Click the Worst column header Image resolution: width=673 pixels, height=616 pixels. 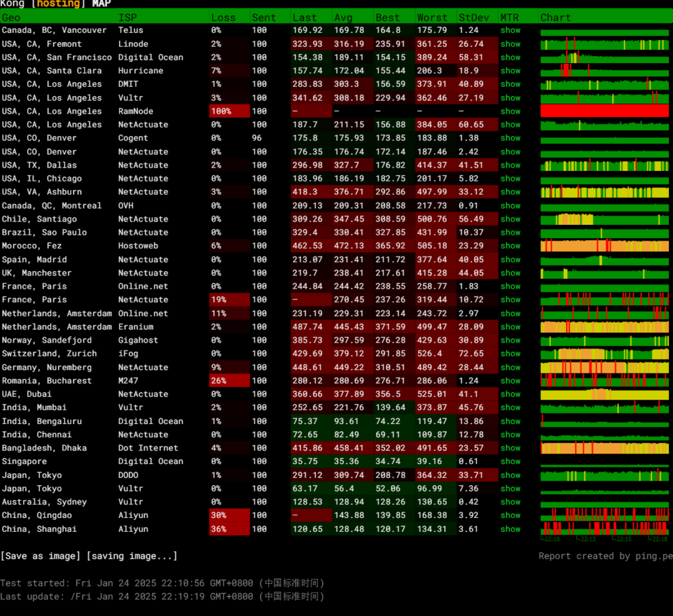[x=432, y=18]
